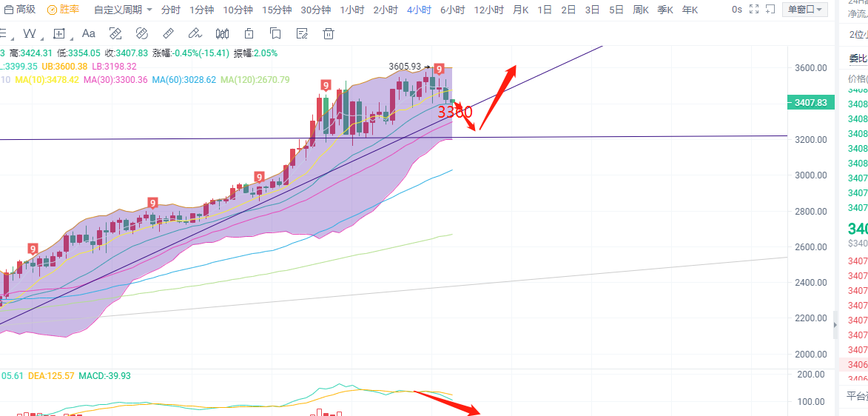Click the 振幅:2.05% amplitude value
This screenshot has height=416, width=868.
point(256,53)
